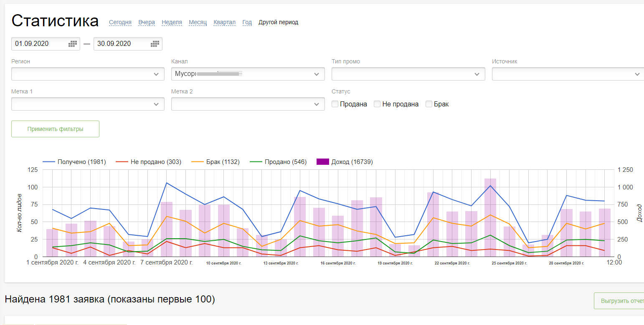The image size is (644, 325).
Task: Switch period to Квартал
Action: pyautogui.click(x=224, y=23)
